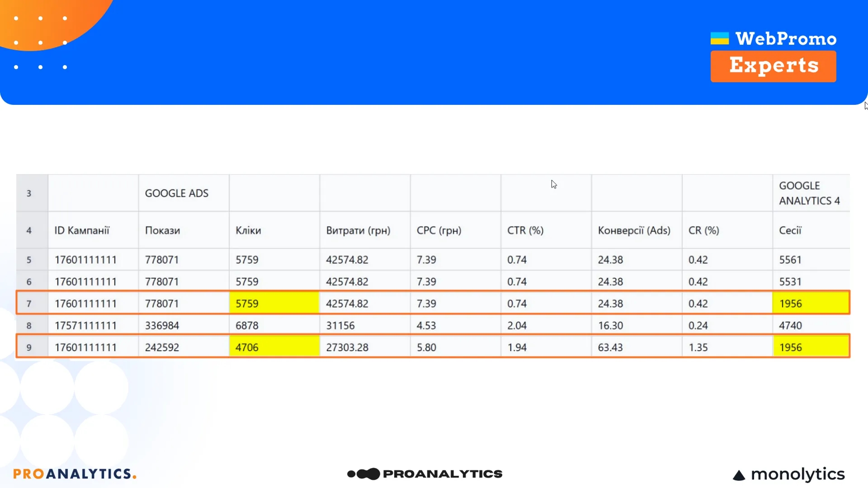Click the monolytics wordmark text

tap(797, 474)
